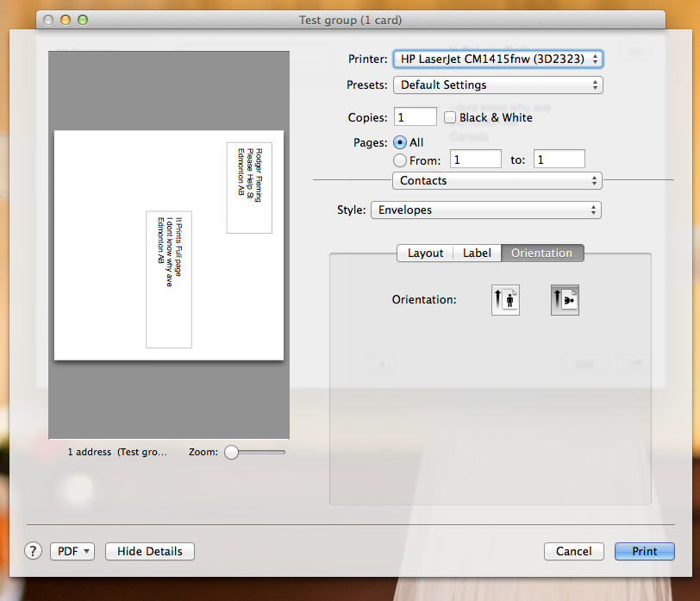Click the Printer dropdown stepper arrows
This screenshot has width=700, height=601.
point(594,59)
